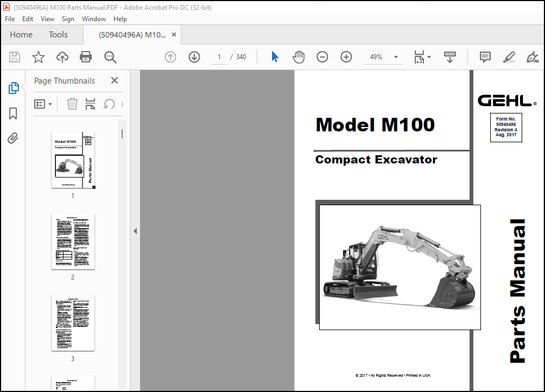545x392 pixels.
Task: Show the Bookmarks pane
Action: click(x=13, y=113)
